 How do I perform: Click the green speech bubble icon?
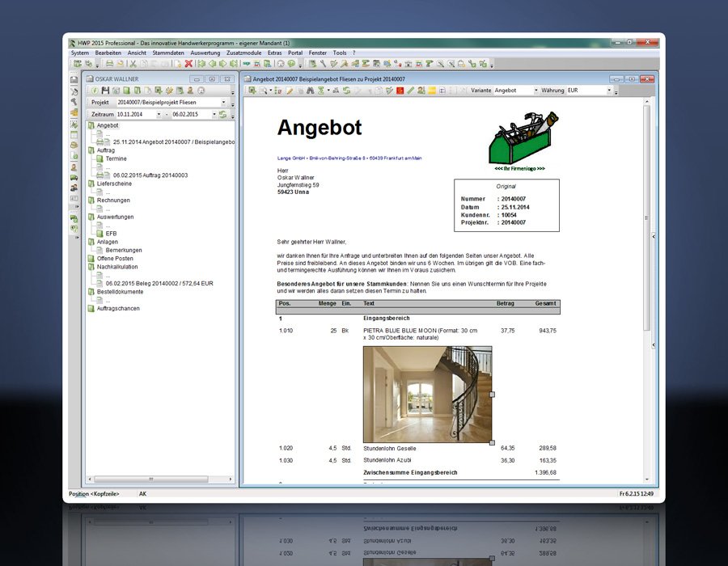click(x=291, y=64)
